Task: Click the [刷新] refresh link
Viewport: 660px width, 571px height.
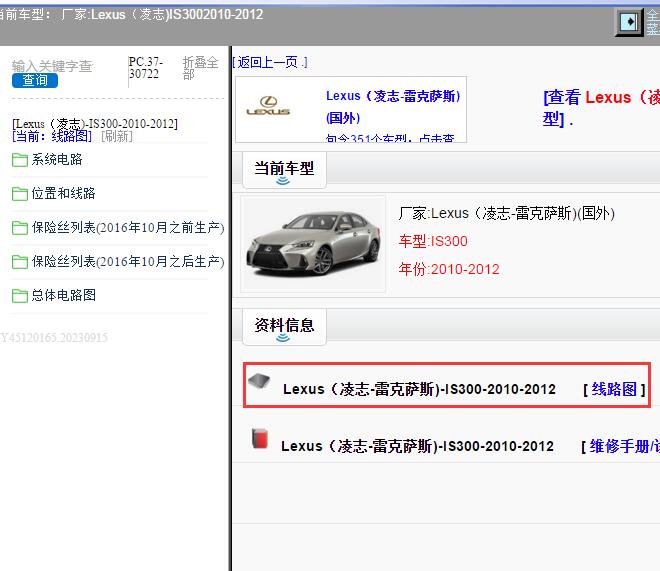Action: [117, 136]
